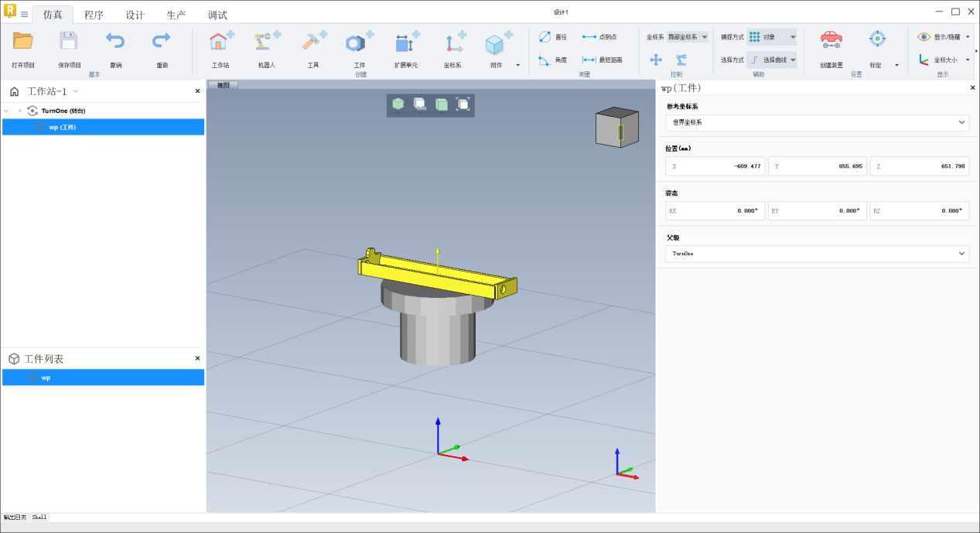
Task: Select the 直径 diameter measure tool
Action: [x=553, y=37]
